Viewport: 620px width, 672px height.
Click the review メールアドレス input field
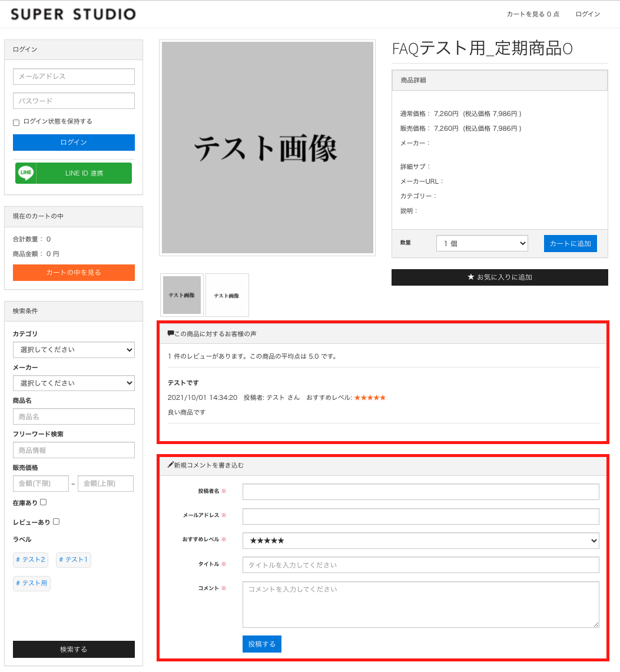[421, 517]
